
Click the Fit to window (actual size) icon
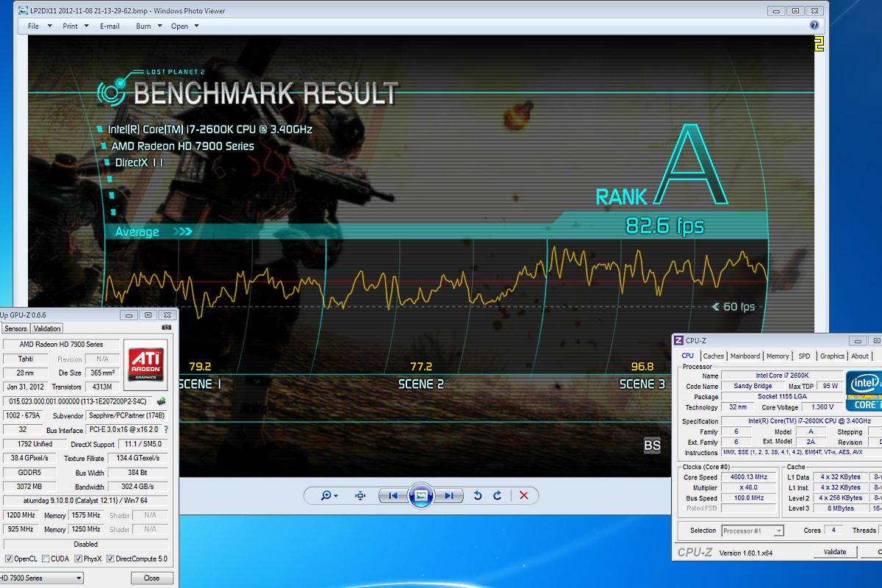point(360,495)
